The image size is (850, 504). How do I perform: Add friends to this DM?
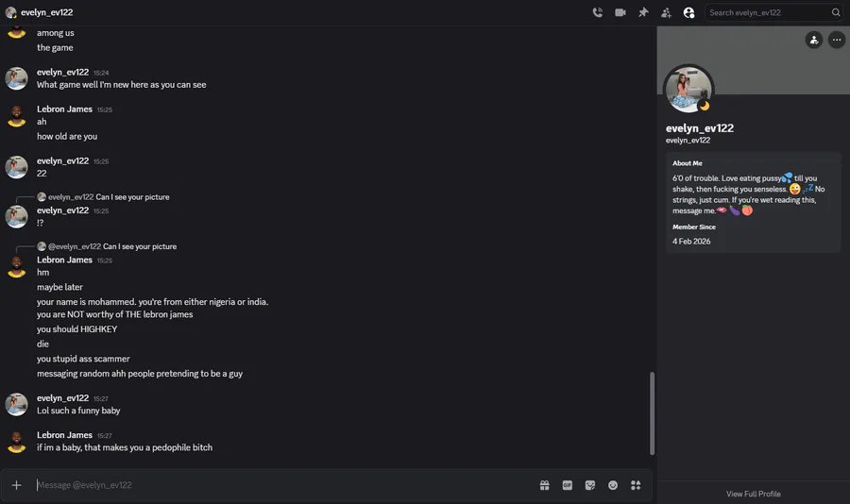point(666,12)
